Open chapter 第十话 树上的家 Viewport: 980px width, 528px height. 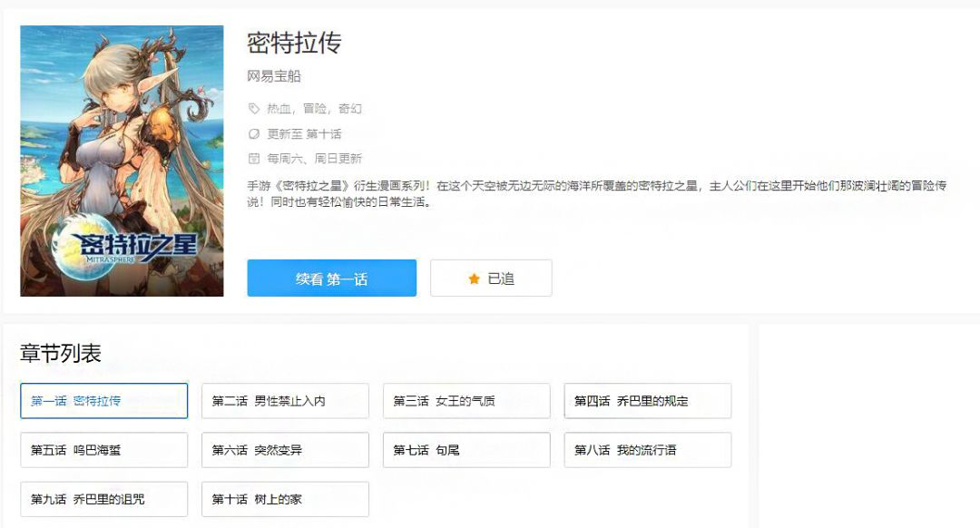pos(285,499)
